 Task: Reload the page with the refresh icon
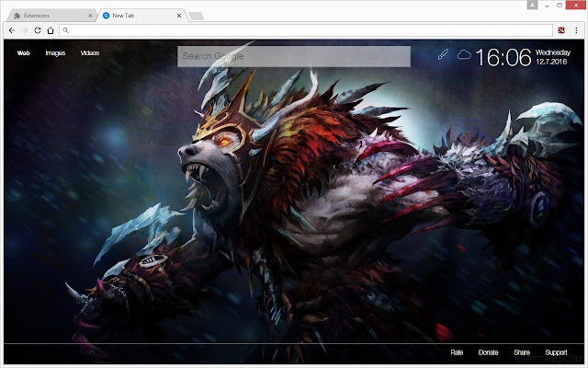click(x=38, y=30)
